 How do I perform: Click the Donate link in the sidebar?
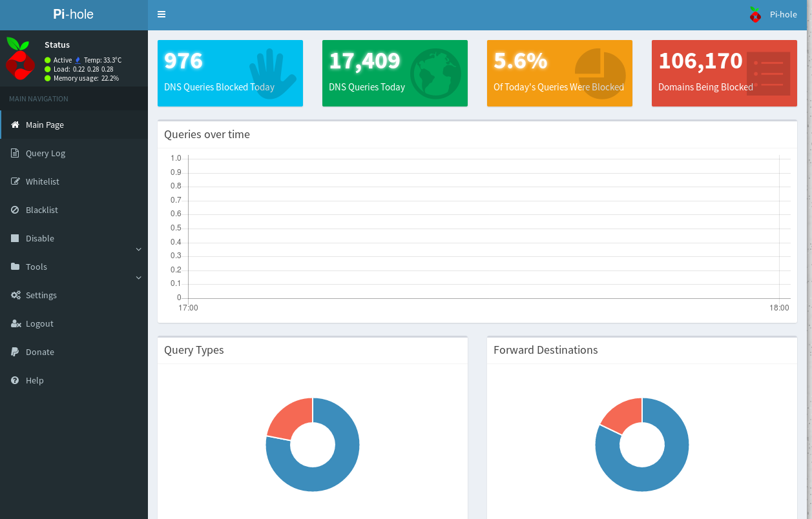[41, 352]
